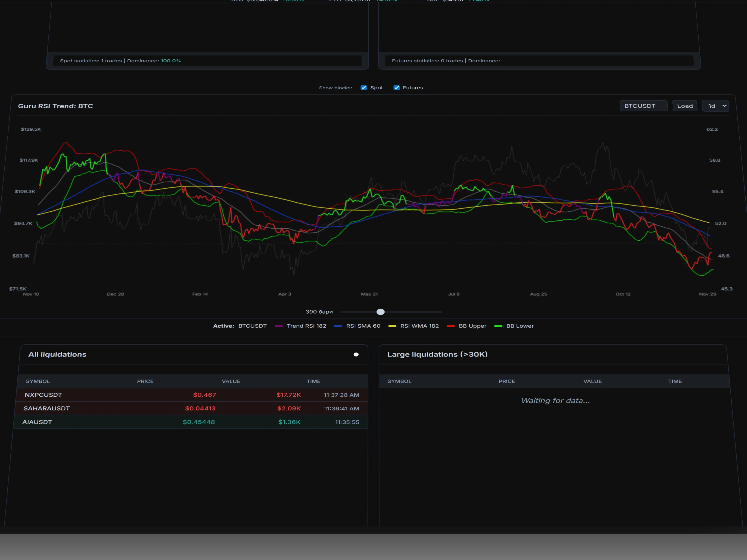Click the green BB Lower legend marker

pos(498,326)
